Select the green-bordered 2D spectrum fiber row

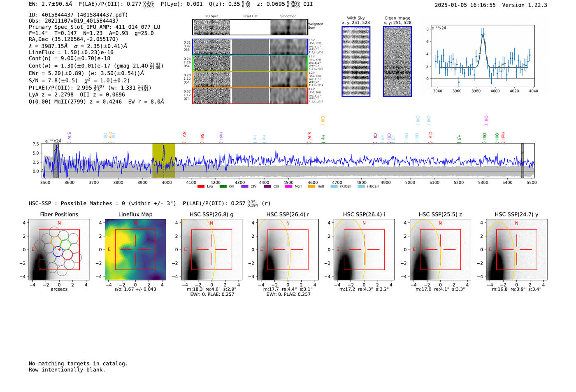coord(250,63)
